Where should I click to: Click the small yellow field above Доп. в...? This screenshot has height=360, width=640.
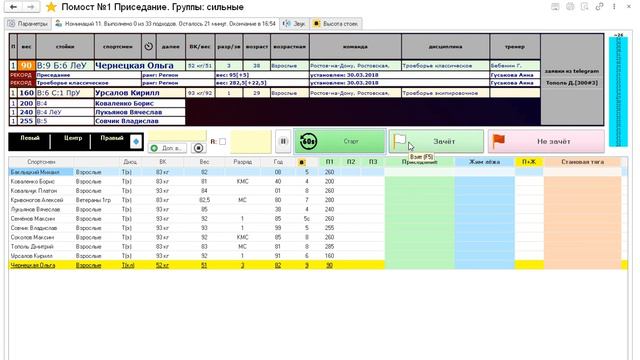coord(177,136)
